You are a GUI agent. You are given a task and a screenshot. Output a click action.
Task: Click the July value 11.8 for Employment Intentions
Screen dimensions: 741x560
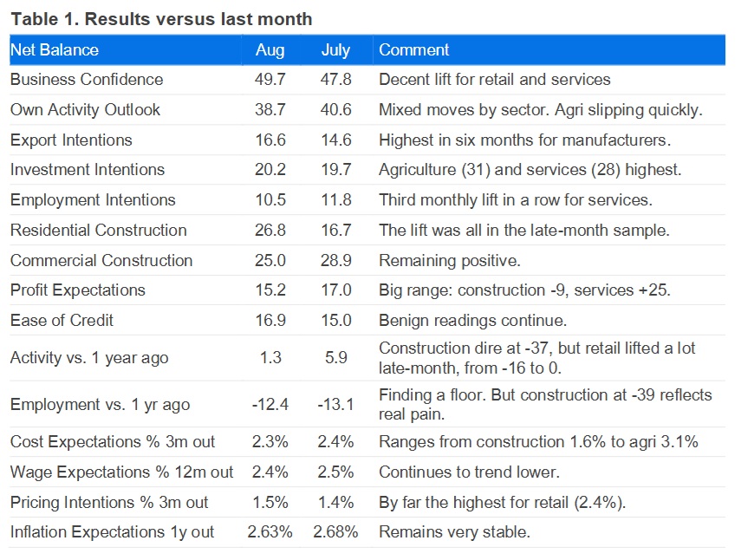pos(335,200)
